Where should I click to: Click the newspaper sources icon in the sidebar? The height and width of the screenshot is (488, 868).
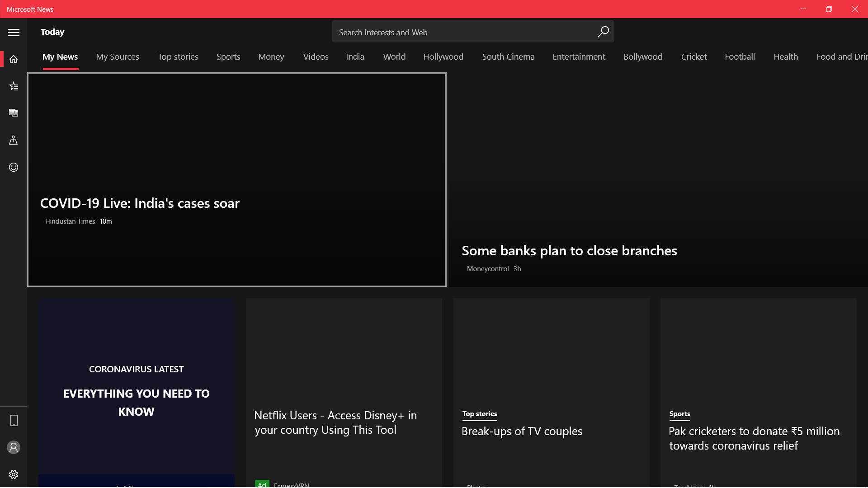14,113
